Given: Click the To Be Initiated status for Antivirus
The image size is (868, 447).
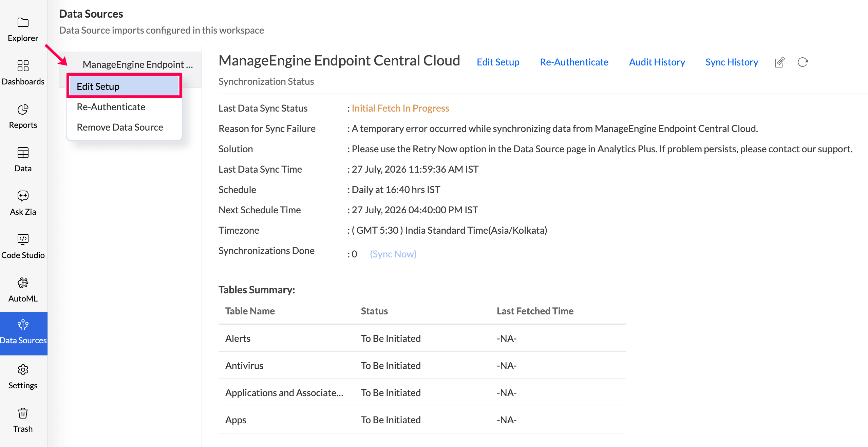Looking at the screenshot, I should pyautogui.click(x=391, y=366).
